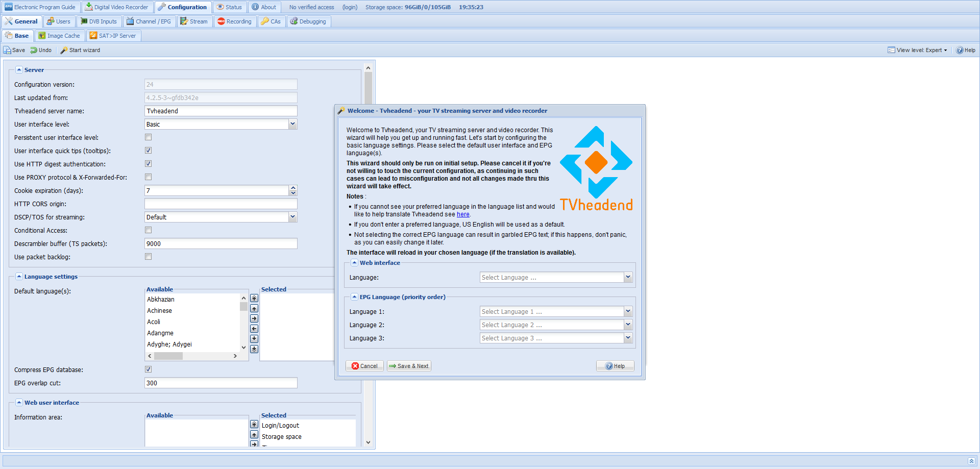Move Default language item up one position
Screen dimensions: 980x469
pos(254,308)
